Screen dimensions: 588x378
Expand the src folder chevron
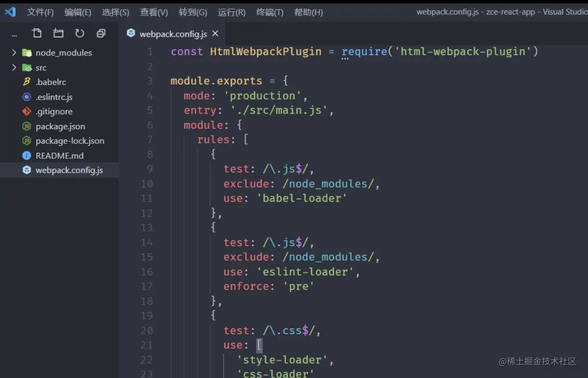coord(14,67)
